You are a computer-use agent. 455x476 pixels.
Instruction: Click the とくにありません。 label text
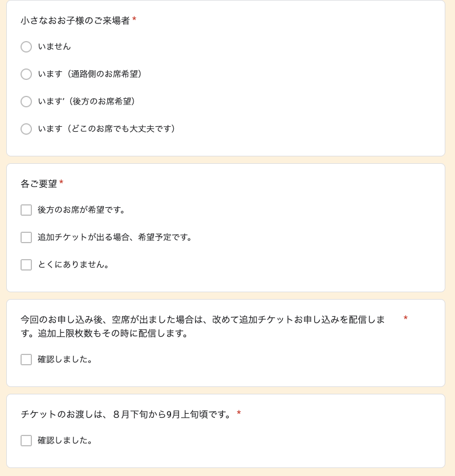pyautogui.click(x=73, y=265)
